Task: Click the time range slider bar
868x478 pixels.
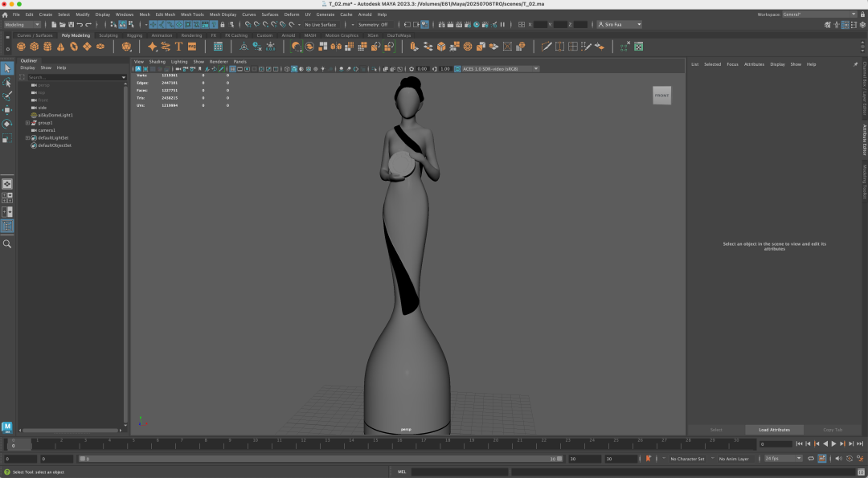Action: coord(321,459)
